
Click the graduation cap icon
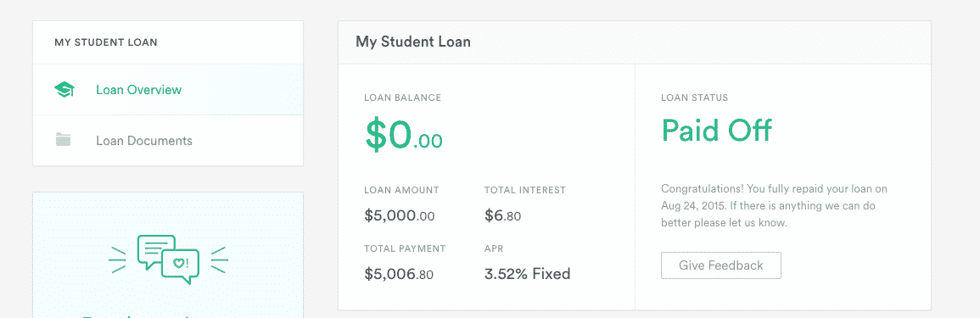coord(64,90)
